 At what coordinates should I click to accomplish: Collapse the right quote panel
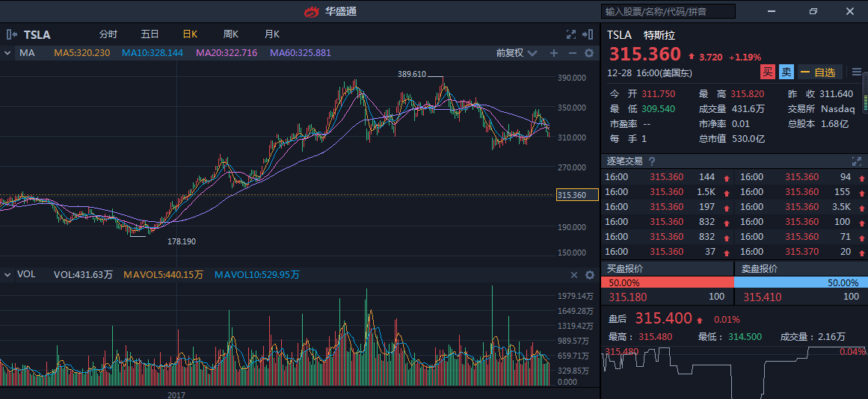588,34
